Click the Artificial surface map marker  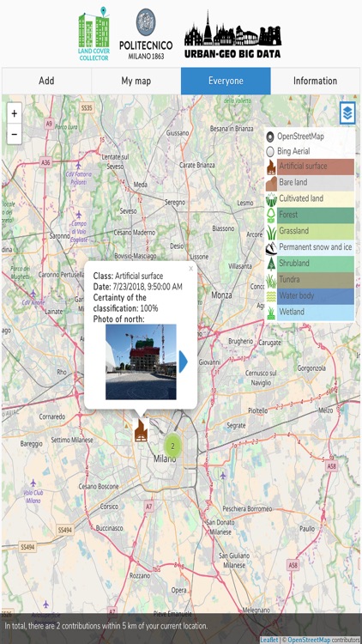pos(141,430)
